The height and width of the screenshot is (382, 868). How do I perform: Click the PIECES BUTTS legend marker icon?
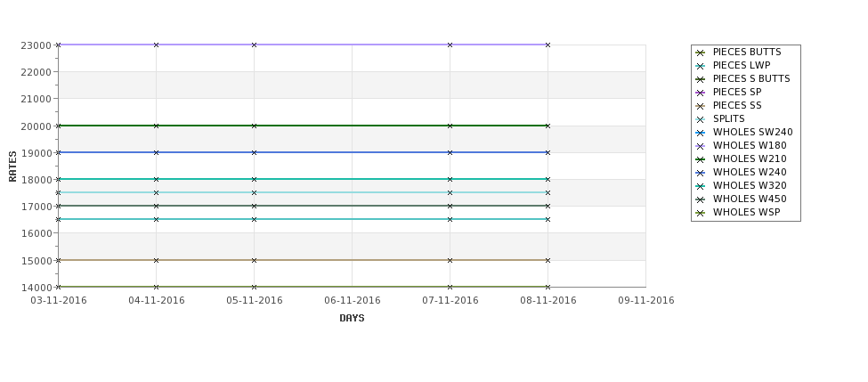coord(701,53)
